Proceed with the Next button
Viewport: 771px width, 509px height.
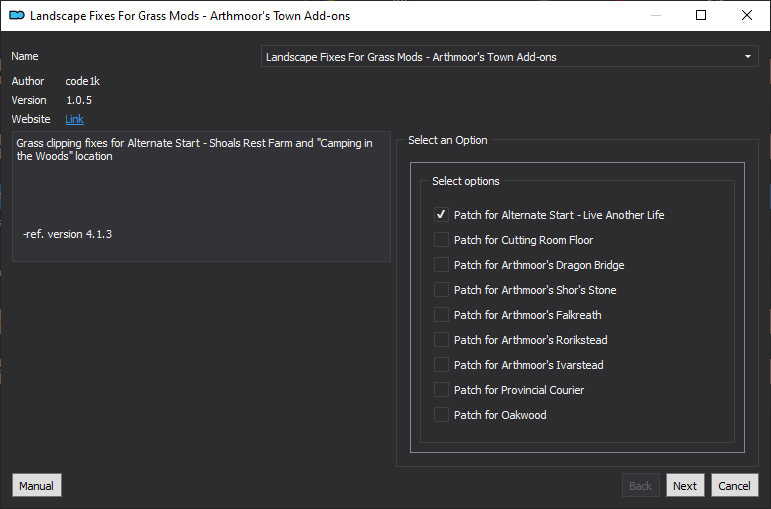[x=685, y=486]
